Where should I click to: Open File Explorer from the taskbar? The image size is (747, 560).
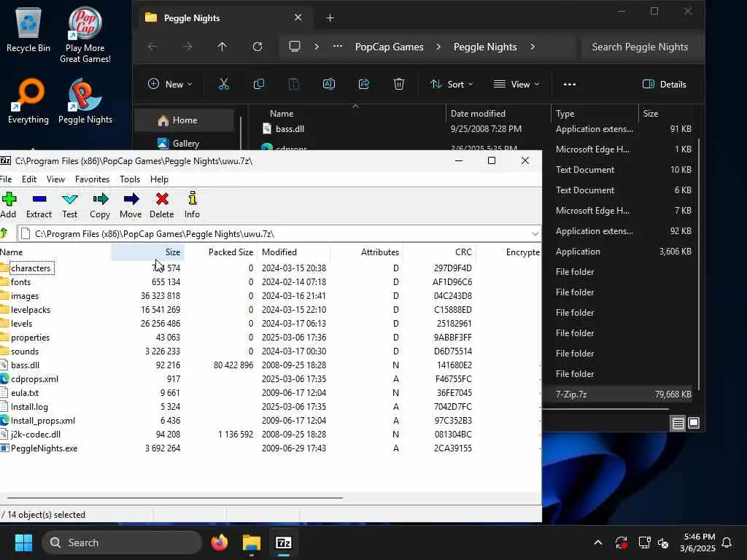252,542
